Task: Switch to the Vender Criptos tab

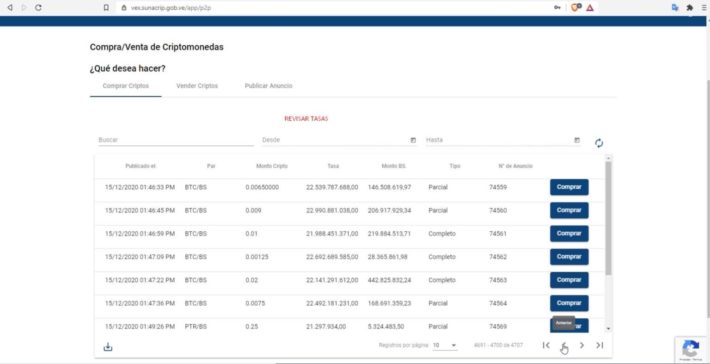Action: point(197,86)
